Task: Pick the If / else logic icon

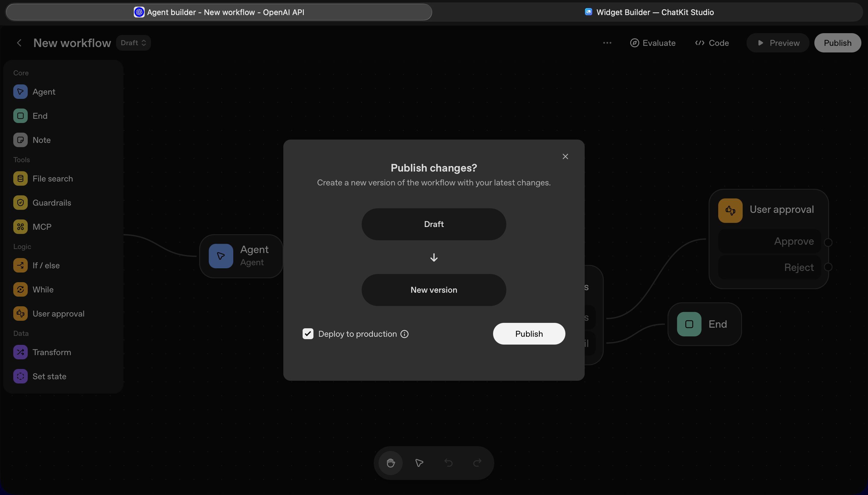Action: click(x=20, y=266)
